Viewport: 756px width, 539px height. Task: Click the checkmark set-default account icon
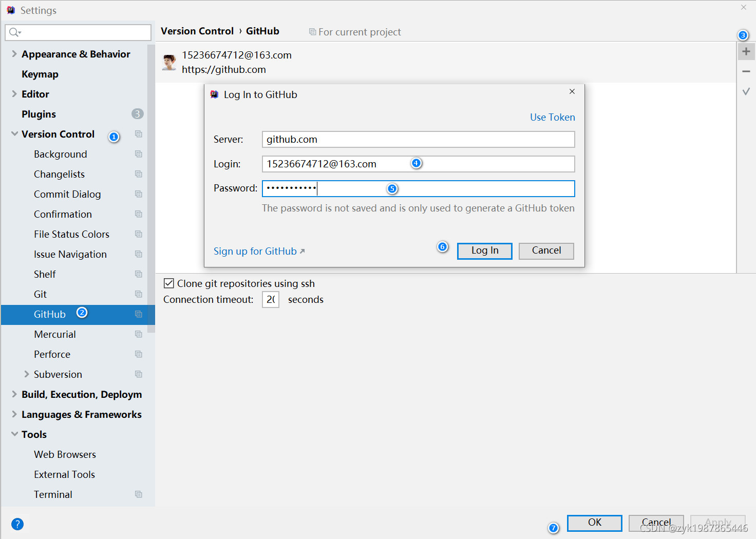click(x=746, y=91)
